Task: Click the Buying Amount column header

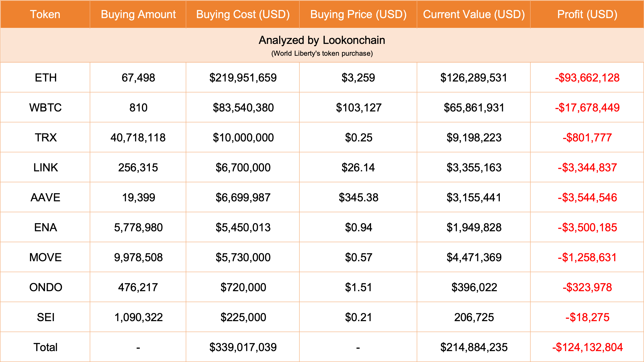Action: 138,14
